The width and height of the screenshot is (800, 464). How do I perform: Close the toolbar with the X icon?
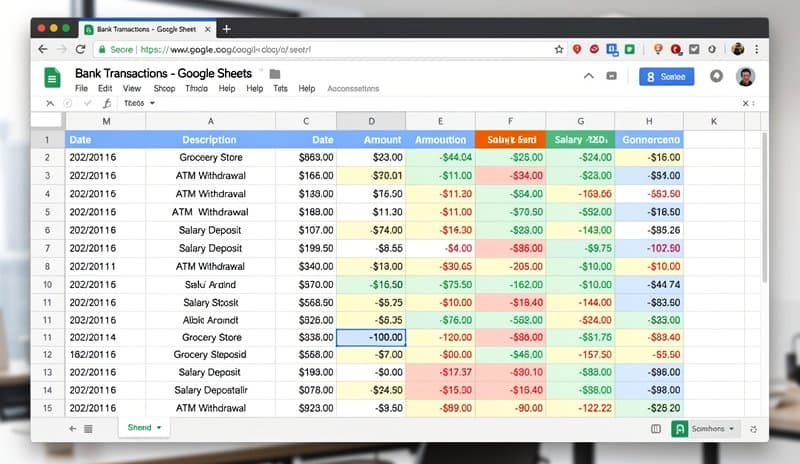tap(745, 103)
